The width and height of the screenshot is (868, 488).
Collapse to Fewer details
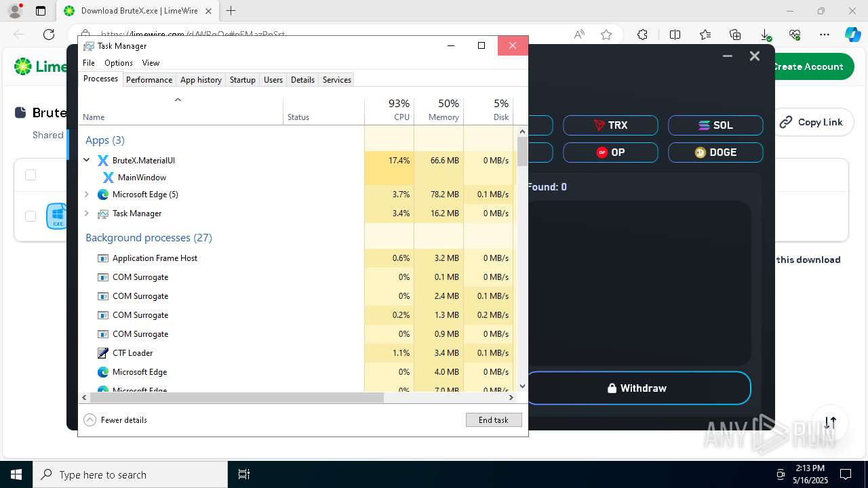point(115,420)
